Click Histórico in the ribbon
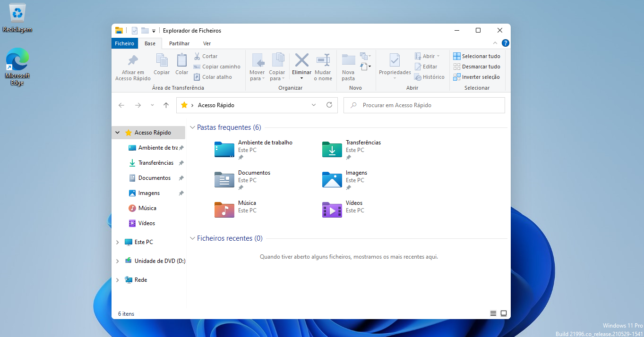 click(429, 77)
